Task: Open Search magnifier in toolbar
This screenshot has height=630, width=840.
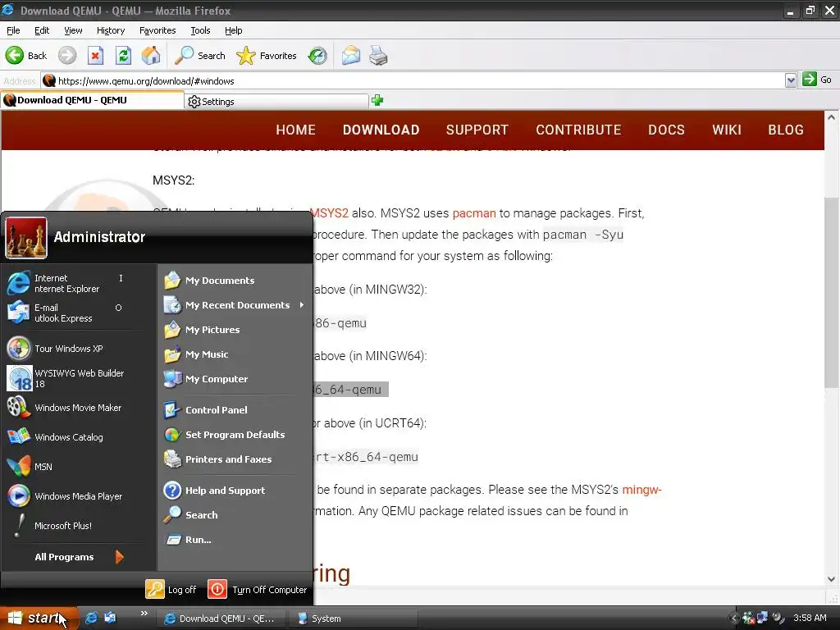Action: (x=200, y=55)
